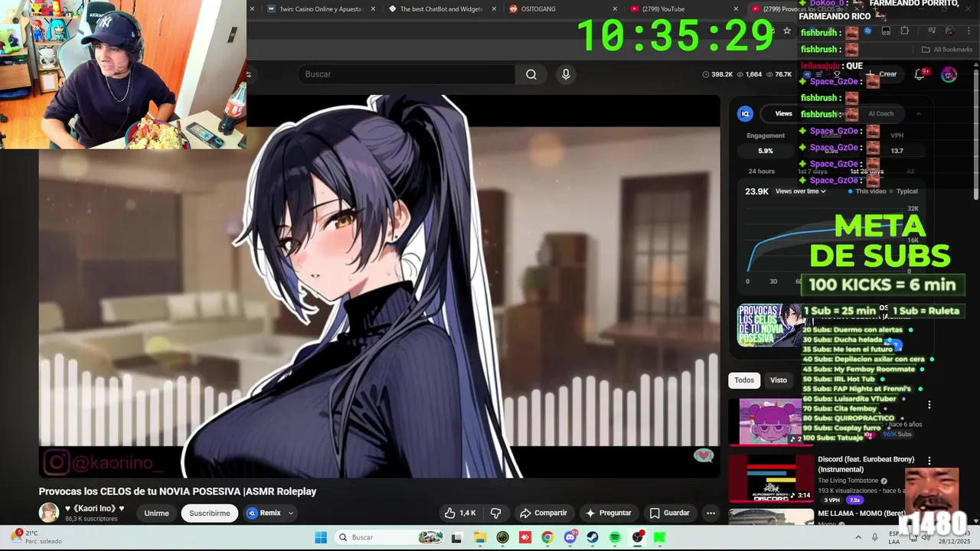Open the Discord (feat. Eurobeat Brony) title
The image size is (980, 551).
pyautogui.click(x=866, y=465)
